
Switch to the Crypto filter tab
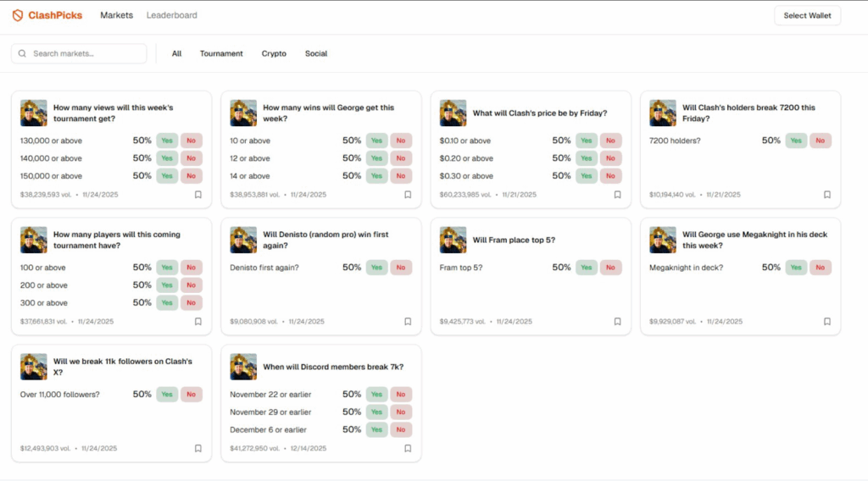tap(274, 53)
